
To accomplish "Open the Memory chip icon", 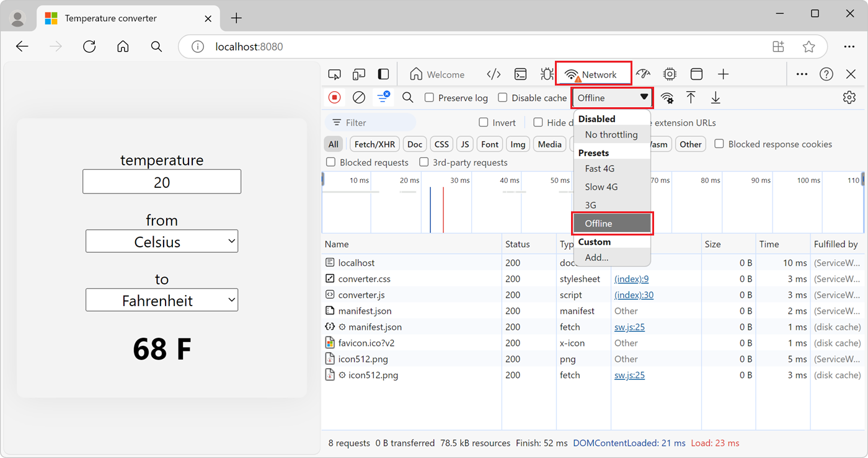I will (x=670, y=74).
